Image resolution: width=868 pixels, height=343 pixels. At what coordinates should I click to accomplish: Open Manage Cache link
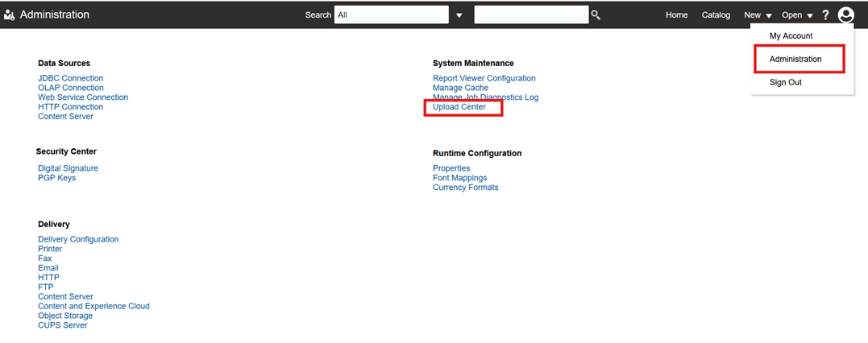tap(460, 88)
